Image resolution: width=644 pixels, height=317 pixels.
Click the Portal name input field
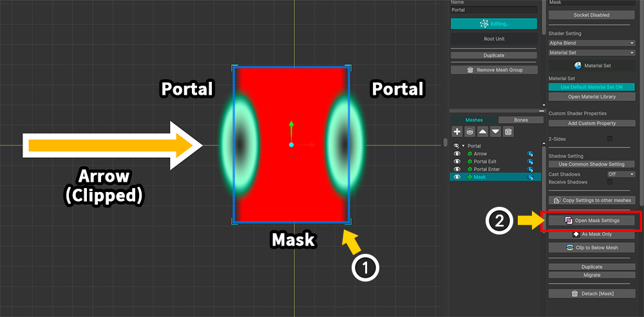coord(494,10)
